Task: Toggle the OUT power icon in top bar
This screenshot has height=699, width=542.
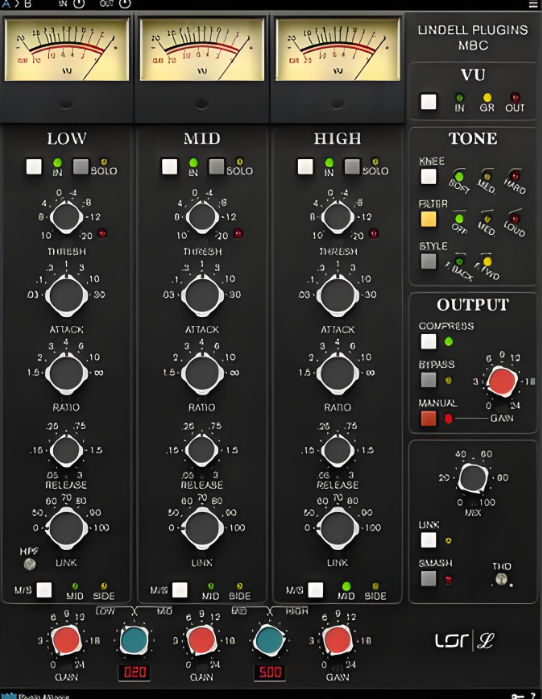Action: (125, 4)
